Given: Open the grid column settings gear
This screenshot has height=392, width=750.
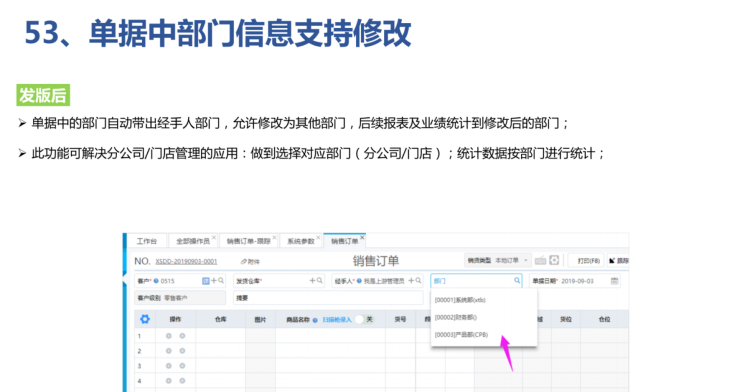Looking at the screenshot, I should point(145,319).
